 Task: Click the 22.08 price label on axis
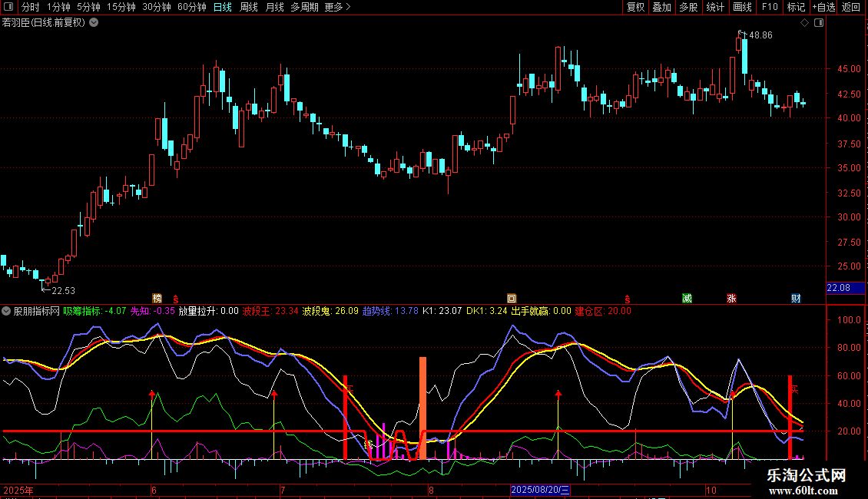click(x=838, y=288)
